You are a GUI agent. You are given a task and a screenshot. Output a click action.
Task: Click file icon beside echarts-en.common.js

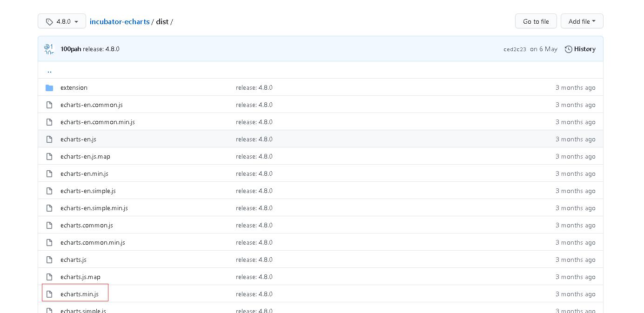49,105
